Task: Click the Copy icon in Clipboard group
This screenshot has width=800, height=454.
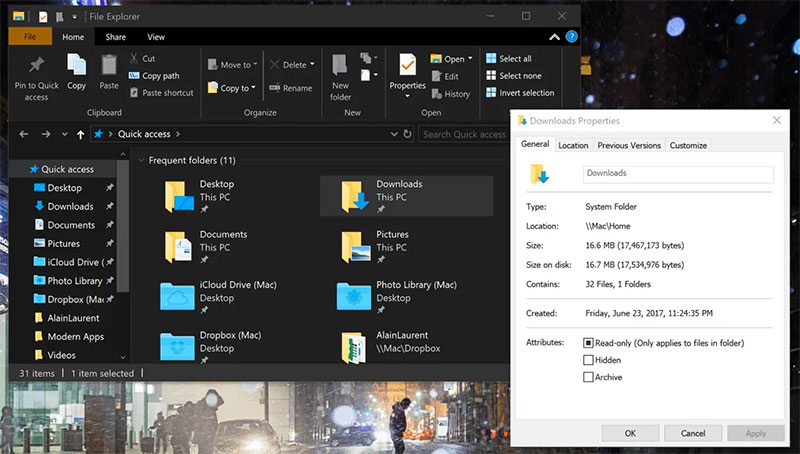Action: [76, 66]
